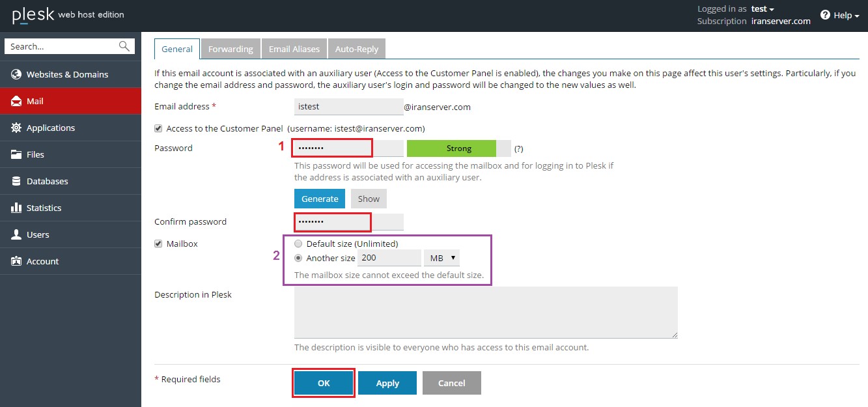
Task: Click the Generate password button
Action: coord(320,199)
